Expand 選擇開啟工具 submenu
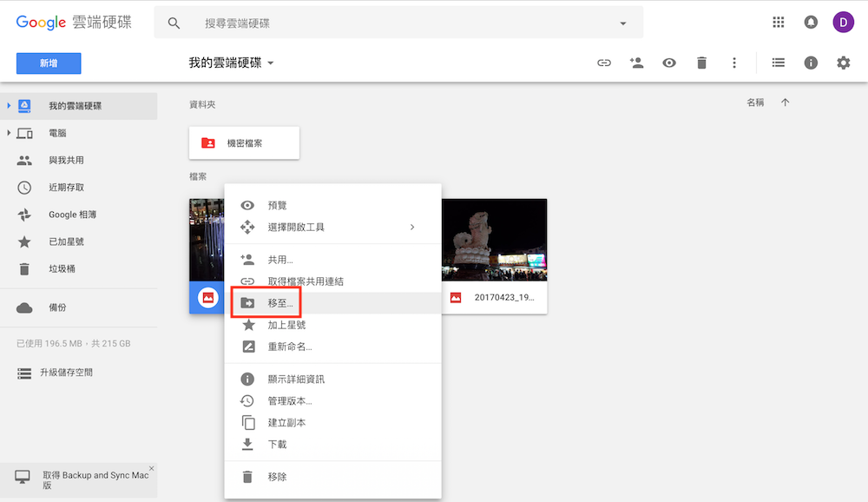The width and height of the screenshot is (868, 502). (x=295, y=227)
